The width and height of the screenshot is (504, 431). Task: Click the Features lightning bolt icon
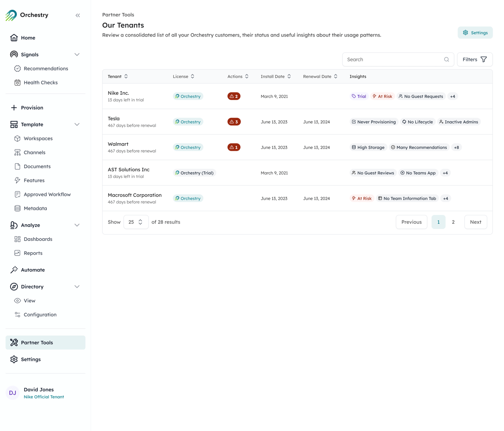click(17, 180)
